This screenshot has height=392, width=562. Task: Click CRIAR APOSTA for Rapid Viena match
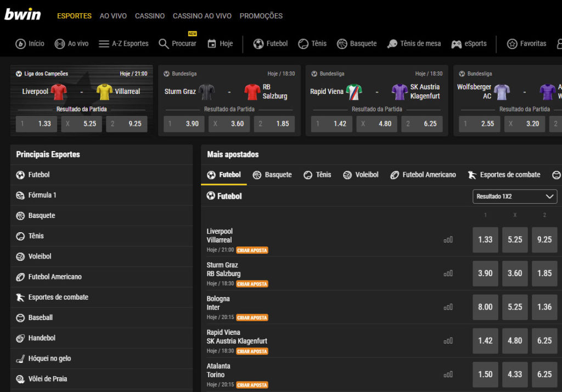(252, 351)
